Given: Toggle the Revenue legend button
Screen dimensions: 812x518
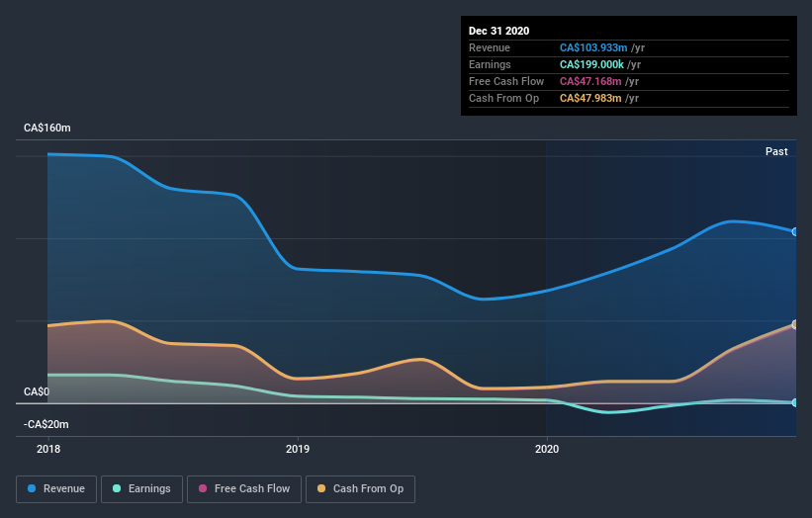Looking at the screenshot, I should (x=56, y=489).
